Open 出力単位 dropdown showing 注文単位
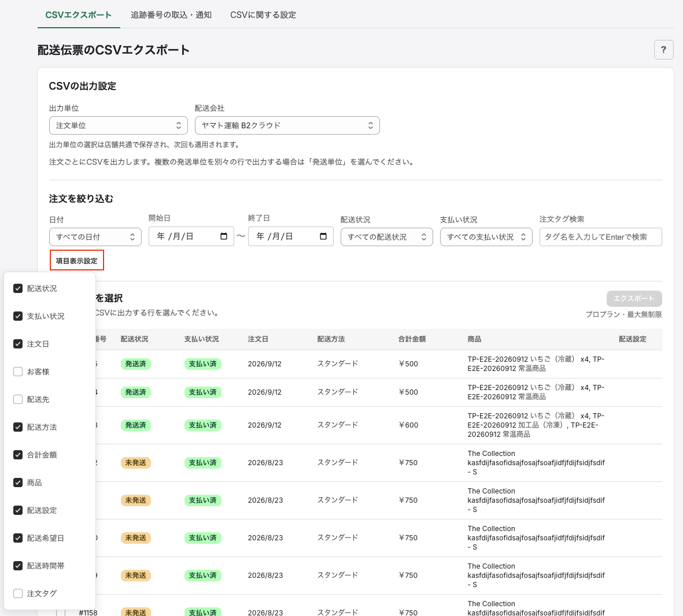 [x=119, y=125]
